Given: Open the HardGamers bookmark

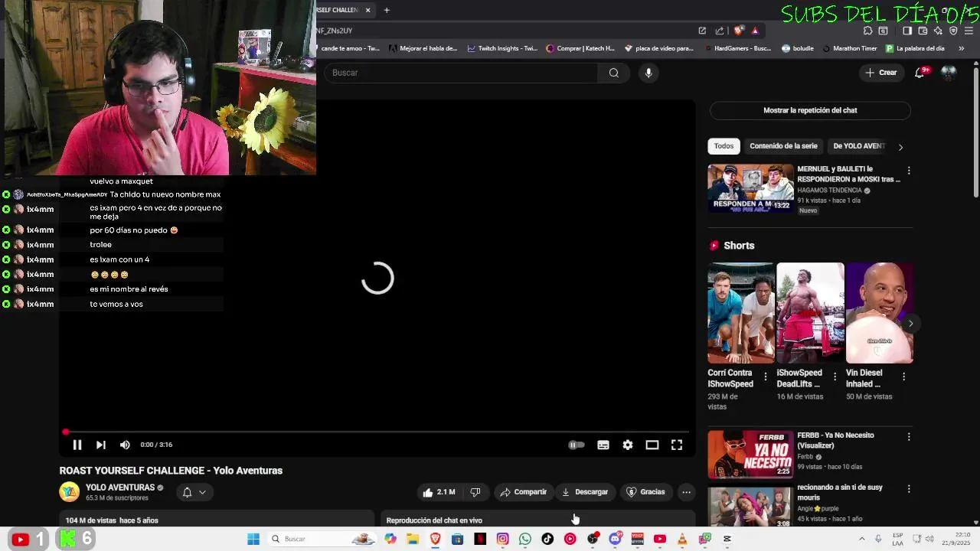Looking at the screenshot, I should (x=737, y=48).
